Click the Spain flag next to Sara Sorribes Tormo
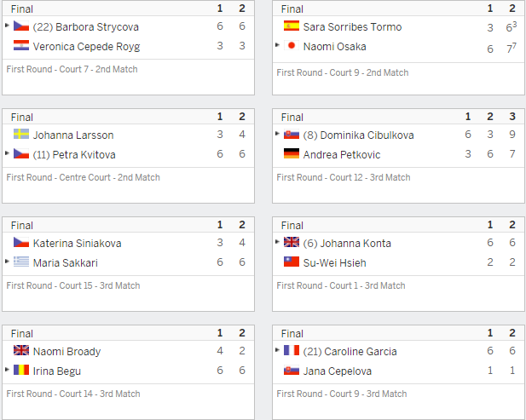The height and width of the screenshot is (420, 526). [x=292, y=26]
